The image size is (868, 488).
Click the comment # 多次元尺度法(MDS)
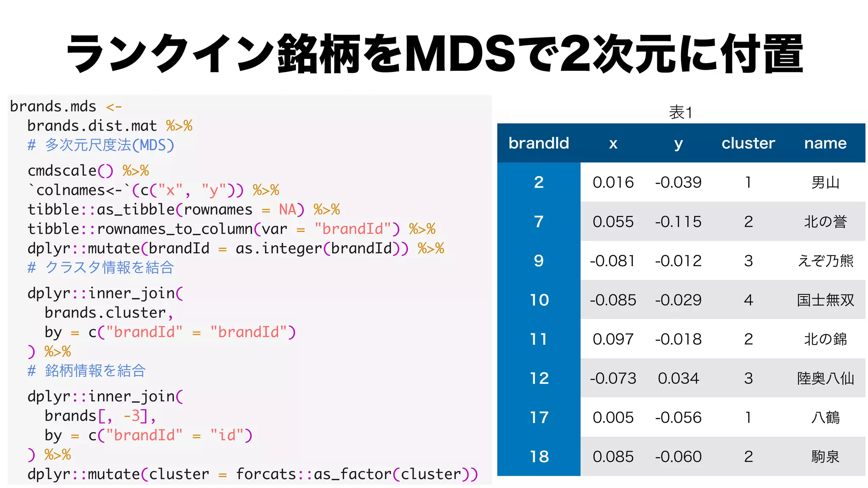click(101, 145)
